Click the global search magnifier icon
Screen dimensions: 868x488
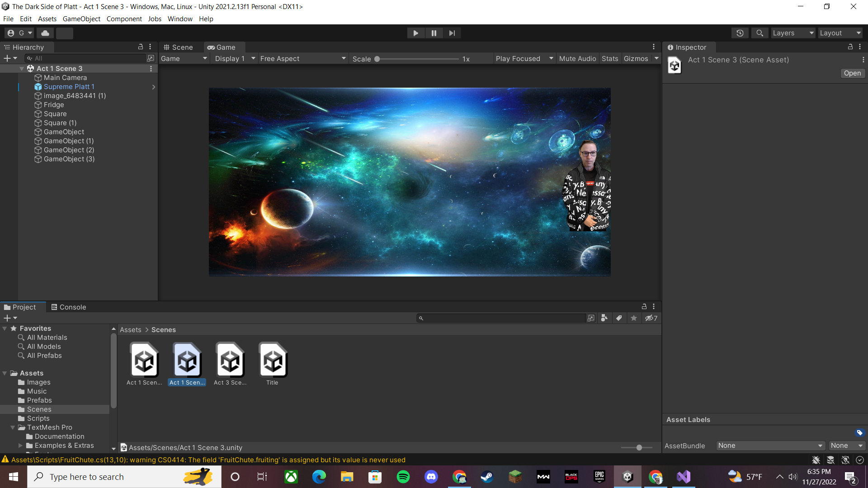pos(760,33)
